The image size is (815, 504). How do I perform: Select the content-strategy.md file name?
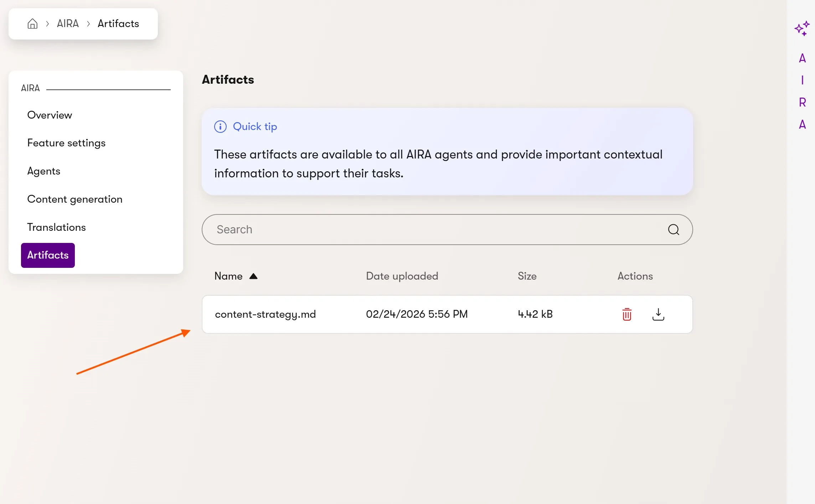click(265, 314)
